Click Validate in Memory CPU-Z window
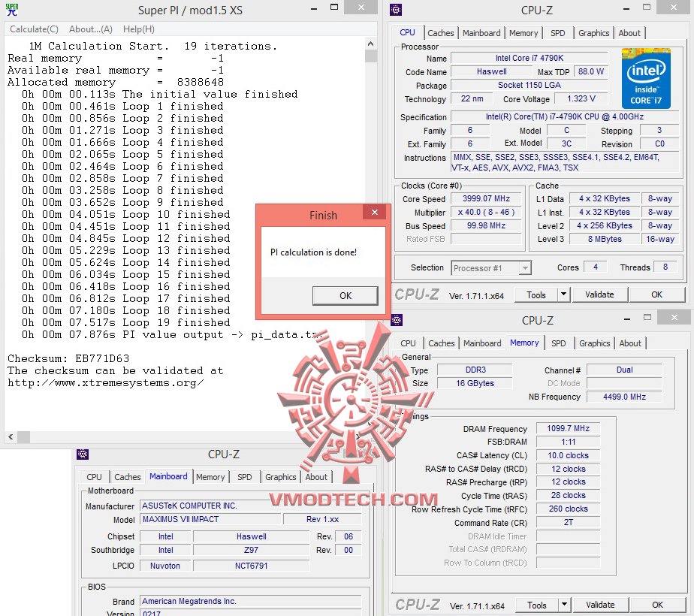The width and height of the screenshot is (694, 616). 601,605
